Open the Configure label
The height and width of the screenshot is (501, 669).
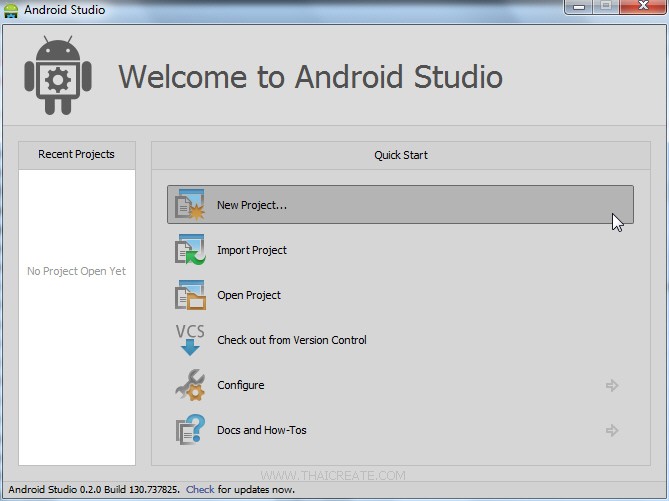coord(241,385)
